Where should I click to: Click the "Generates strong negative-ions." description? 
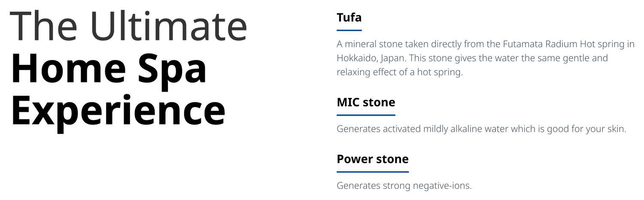click(404, 186)
